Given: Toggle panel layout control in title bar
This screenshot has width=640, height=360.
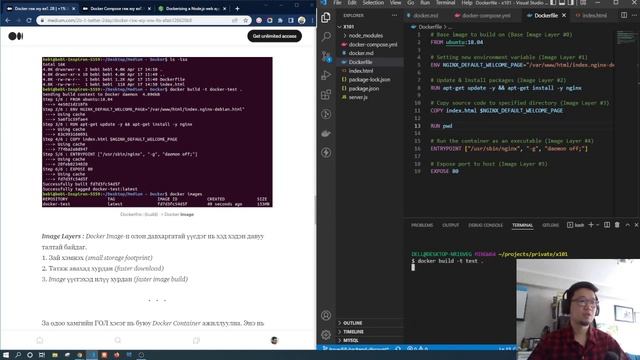Looking at the screenshot, I should 562,2.
